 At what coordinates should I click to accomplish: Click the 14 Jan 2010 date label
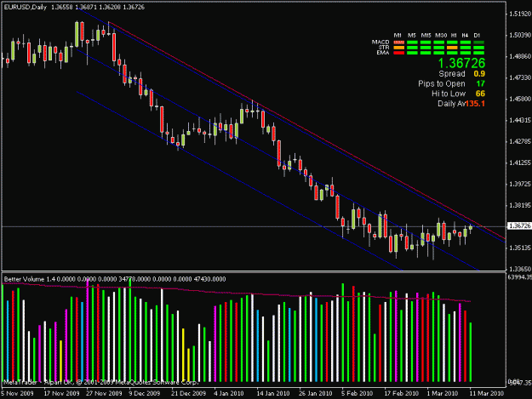coord(273,393)
